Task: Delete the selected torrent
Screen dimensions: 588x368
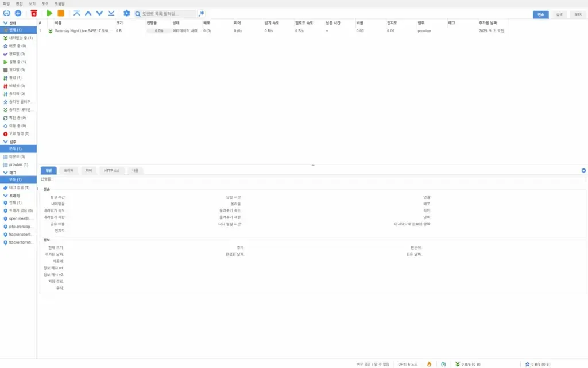Action: pyautogui.click(x=34, y=13)
